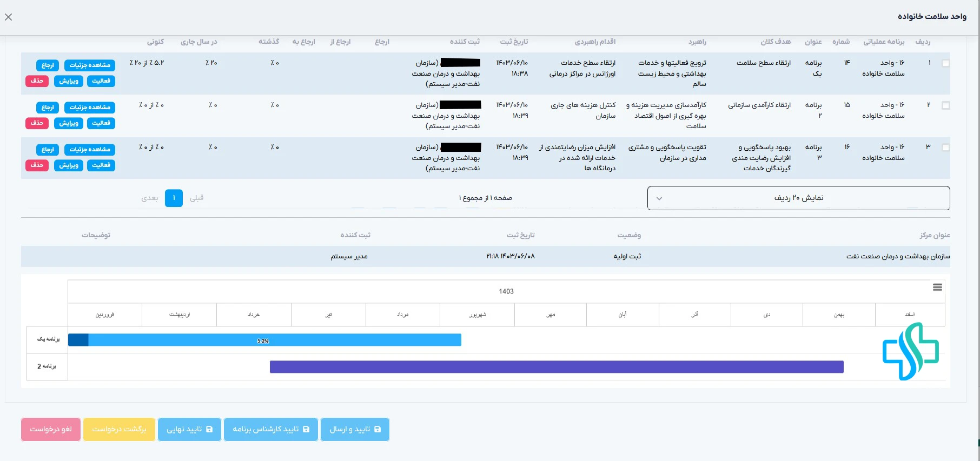Viewport: 980px width, 461px height.
Task: Open the نمایش ۲۰ ردیف rows dropdown
Action: click(798, 198)
